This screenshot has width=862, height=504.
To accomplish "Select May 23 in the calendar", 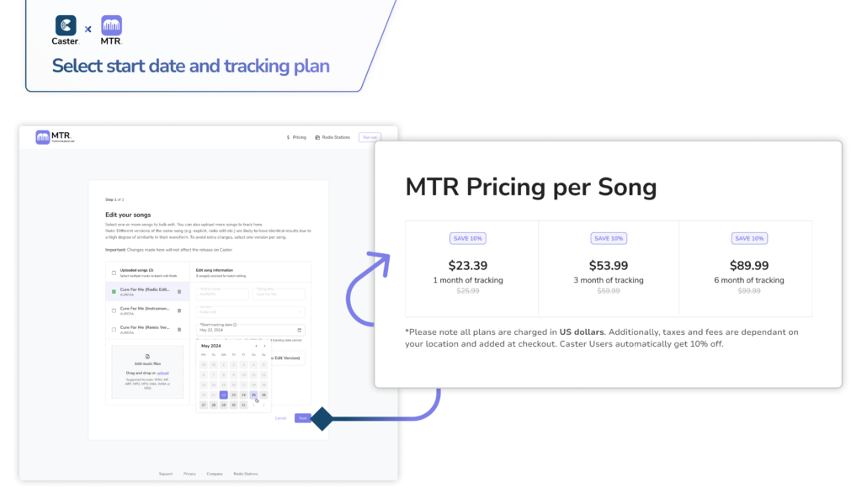I will pos(233,395).
